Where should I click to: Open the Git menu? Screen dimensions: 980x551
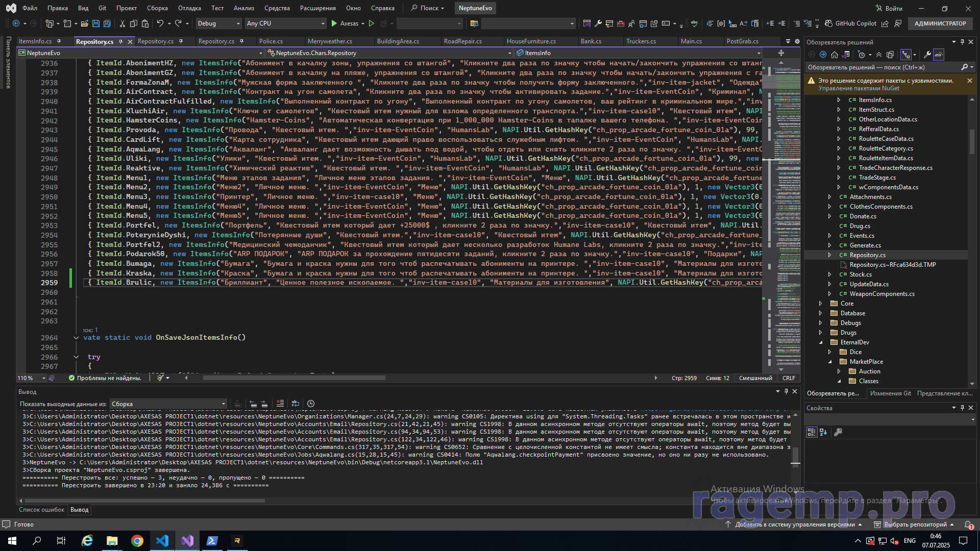(102, 8)
